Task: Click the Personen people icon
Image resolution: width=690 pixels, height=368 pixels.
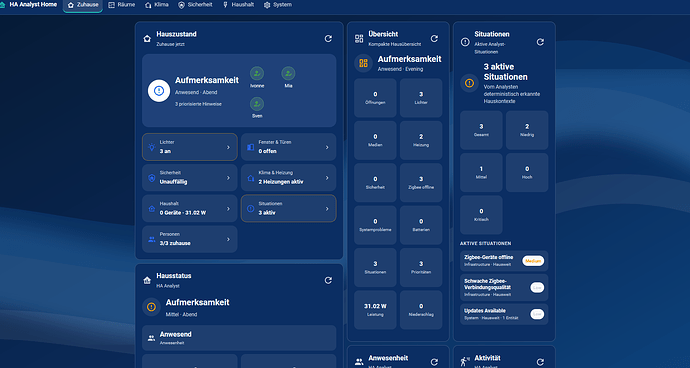Action: point(152,239)
